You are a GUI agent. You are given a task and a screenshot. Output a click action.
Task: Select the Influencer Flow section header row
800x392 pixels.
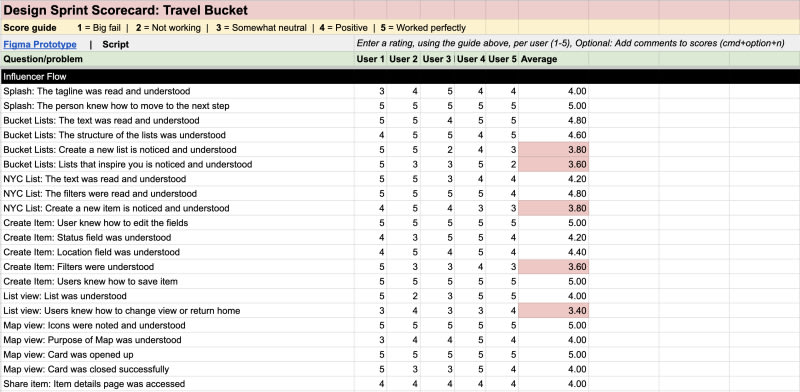(400, 77)
